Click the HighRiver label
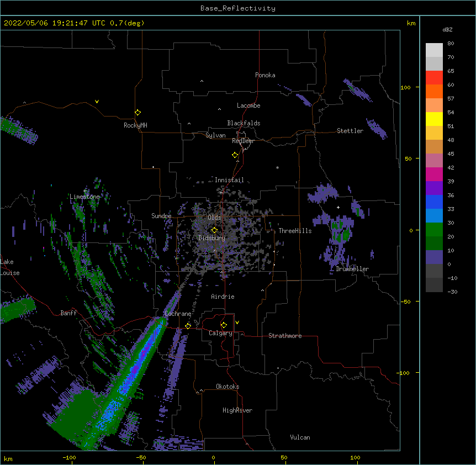Image resolution: width=476 pixels, height=465 pixels. (x=237, y=410)
